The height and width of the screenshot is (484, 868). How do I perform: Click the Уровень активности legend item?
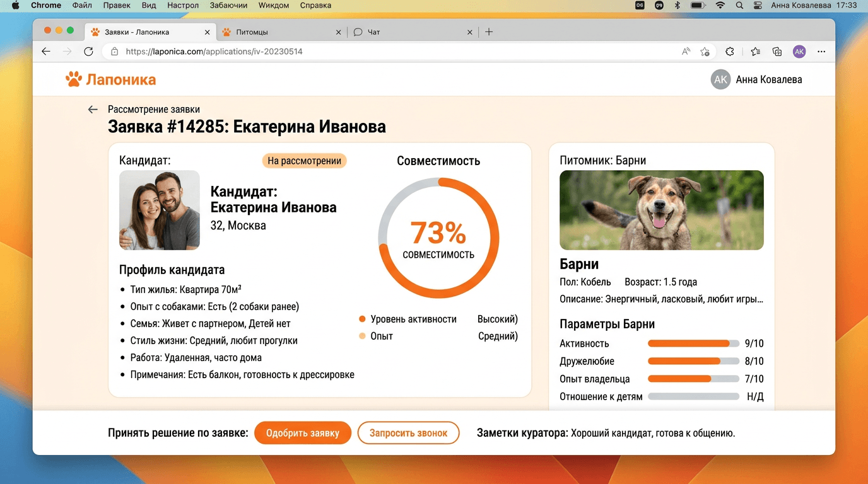[438, 319]
